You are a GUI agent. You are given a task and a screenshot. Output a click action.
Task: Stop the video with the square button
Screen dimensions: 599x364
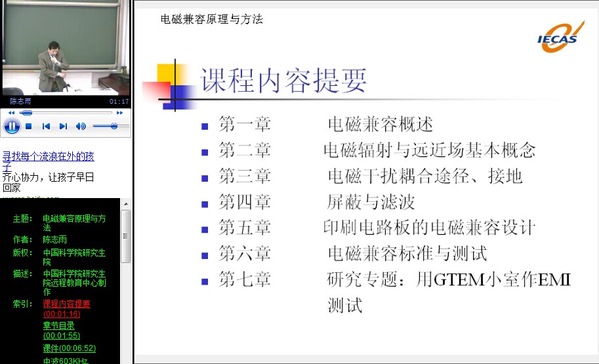[x=28, y=126]
